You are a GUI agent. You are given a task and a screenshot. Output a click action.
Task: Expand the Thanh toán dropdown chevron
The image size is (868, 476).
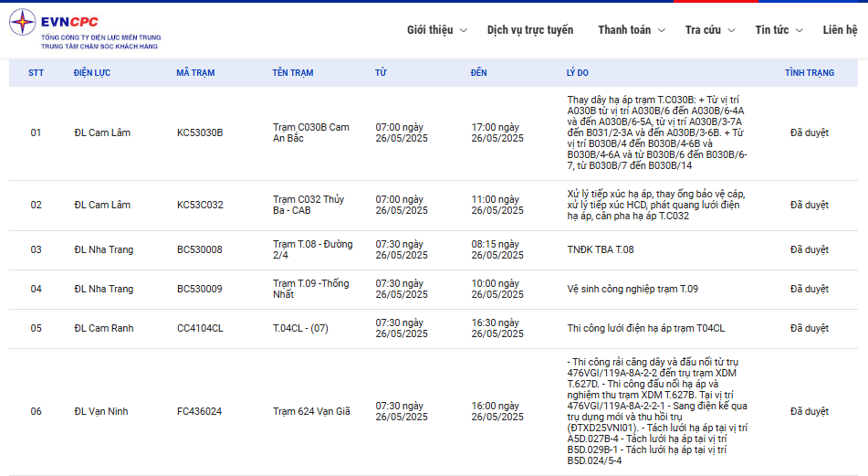coord(662,30)
